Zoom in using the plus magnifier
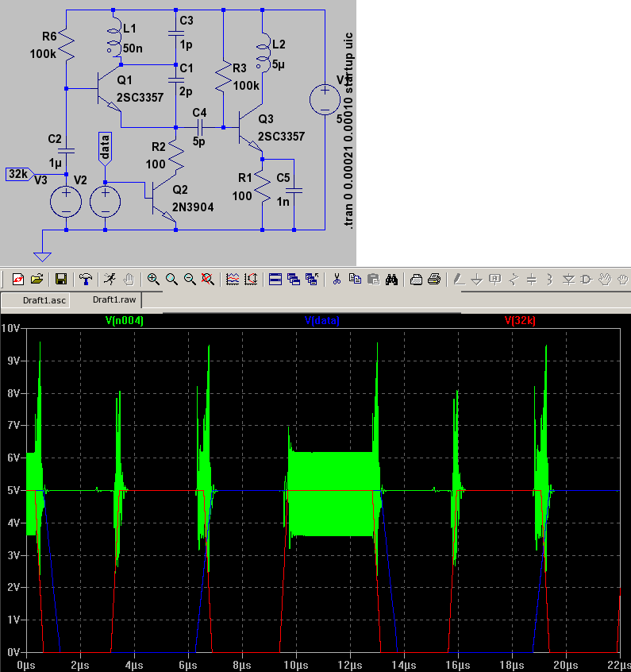The width and height of the screenshot is (631, 672). 153,280
